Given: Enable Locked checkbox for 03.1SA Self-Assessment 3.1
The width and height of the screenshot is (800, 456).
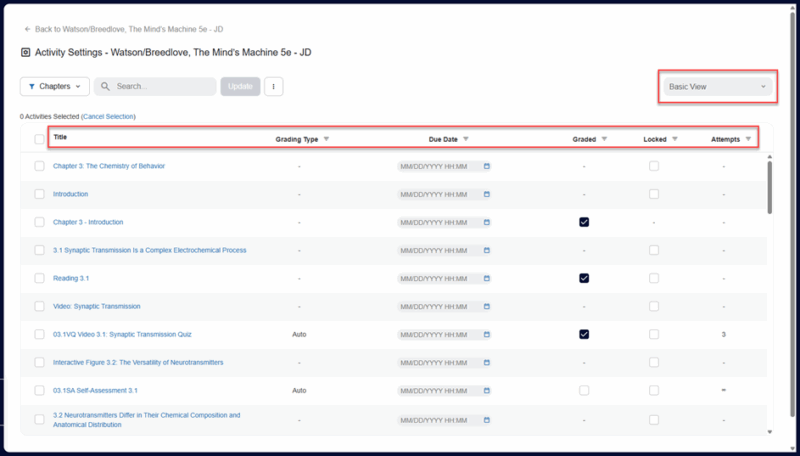Looking at the screenshot, I should (x=654, y=390).
